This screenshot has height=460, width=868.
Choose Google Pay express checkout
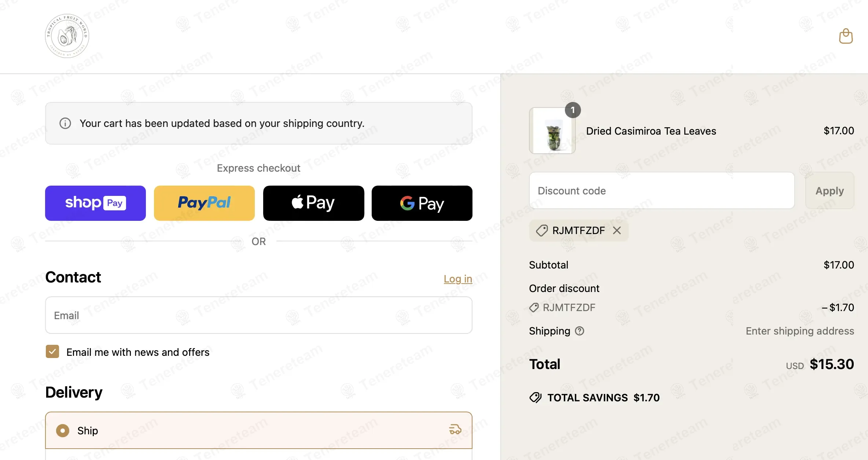422,203
